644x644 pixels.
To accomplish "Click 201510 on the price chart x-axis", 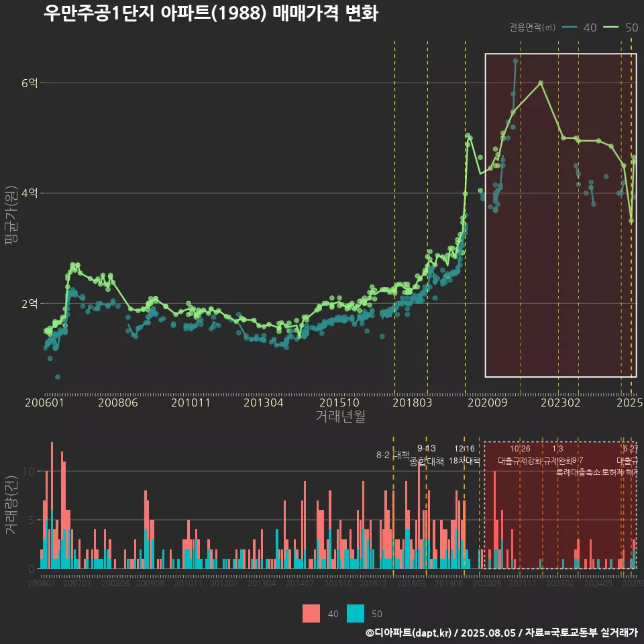I will 339,402.
